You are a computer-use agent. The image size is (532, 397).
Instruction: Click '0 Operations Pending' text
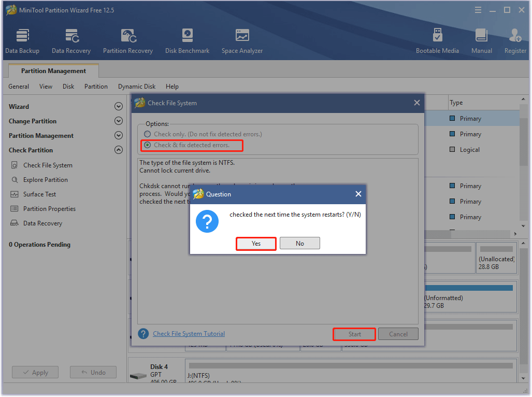(x=40, y=245)
